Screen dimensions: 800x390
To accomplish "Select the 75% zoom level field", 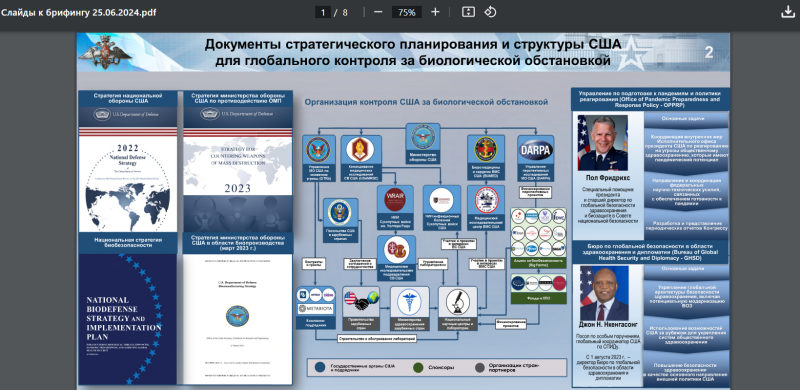I will pyautogui.click(x=407, y=12).
